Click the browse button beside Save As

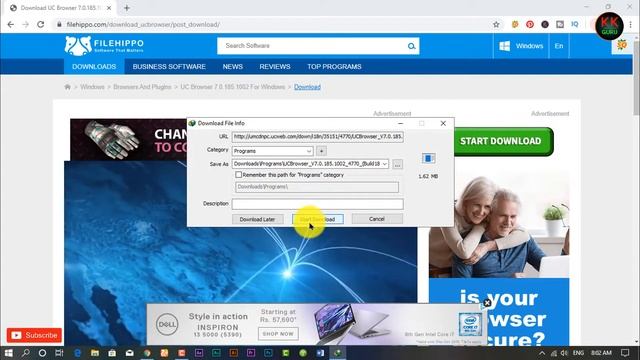pos(397,164)
